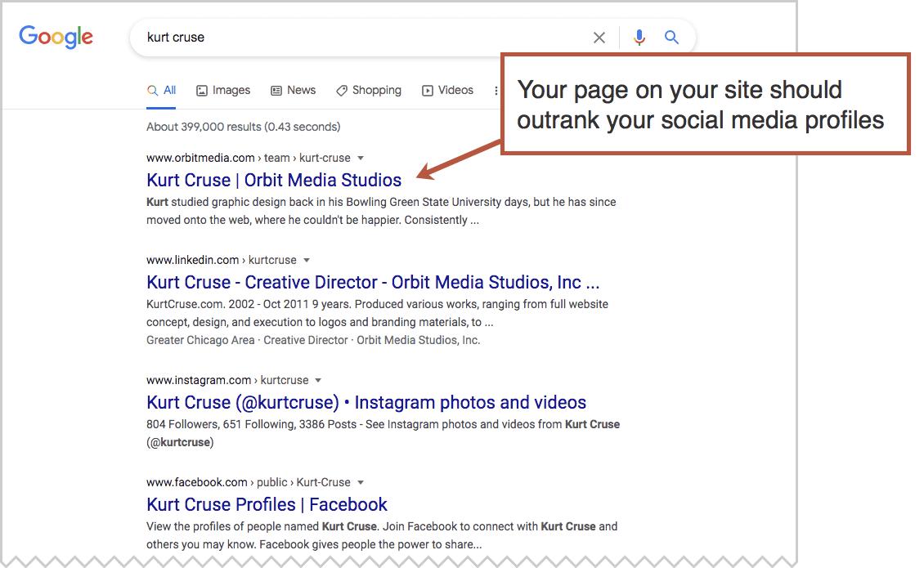Click the 'About 399,000 results' stats text
Image resolution: width=924 pixels, height=568 pixels.
pyautogui.click(x=244, y=127)
